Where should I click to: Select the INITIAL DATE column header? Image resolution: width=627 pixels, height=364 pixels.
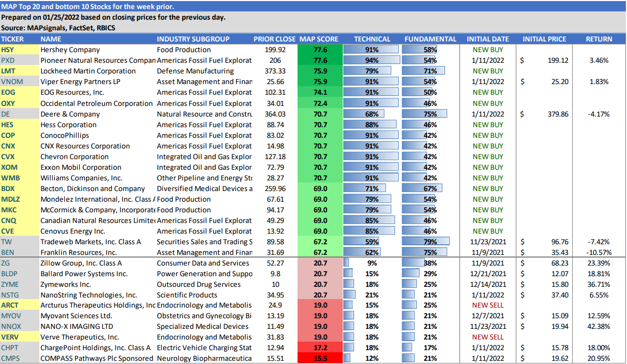(488, 39)
